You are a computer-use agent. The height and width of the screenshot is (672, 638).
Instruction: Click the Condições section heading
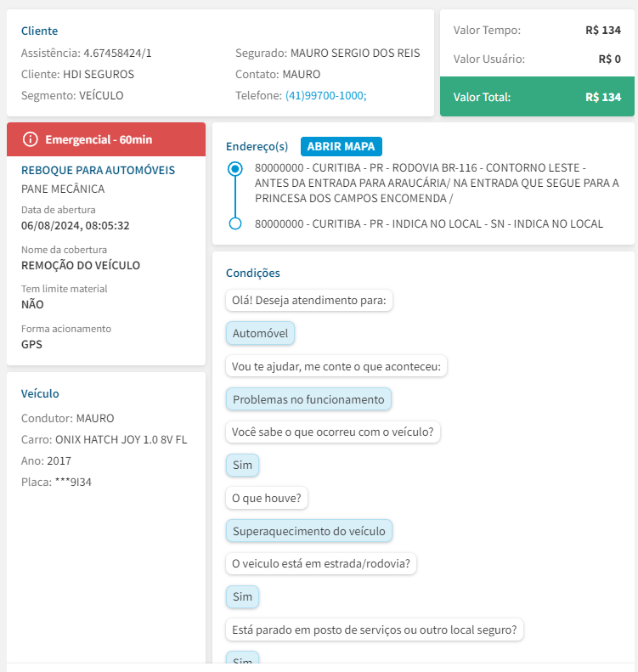click(253, 273)
